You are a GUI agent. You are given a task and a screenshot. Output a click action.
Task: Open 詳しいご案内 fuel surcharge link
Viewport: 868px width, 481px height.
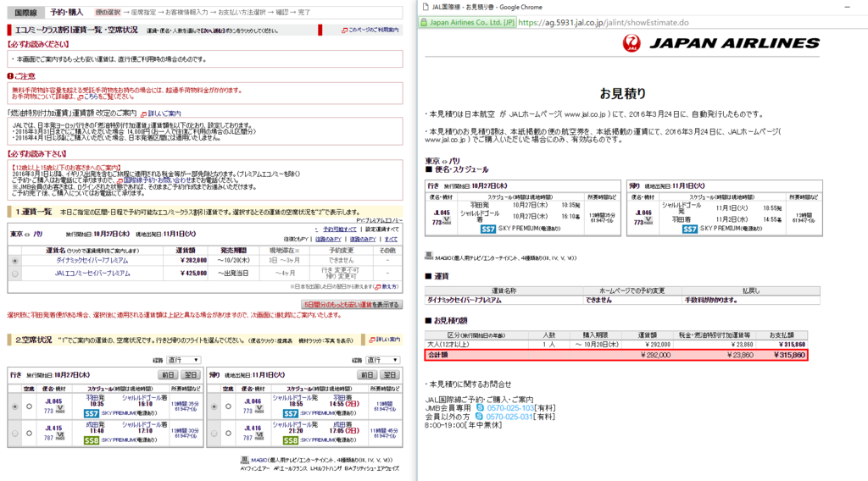pyautogui.click(x=161, y=113)
